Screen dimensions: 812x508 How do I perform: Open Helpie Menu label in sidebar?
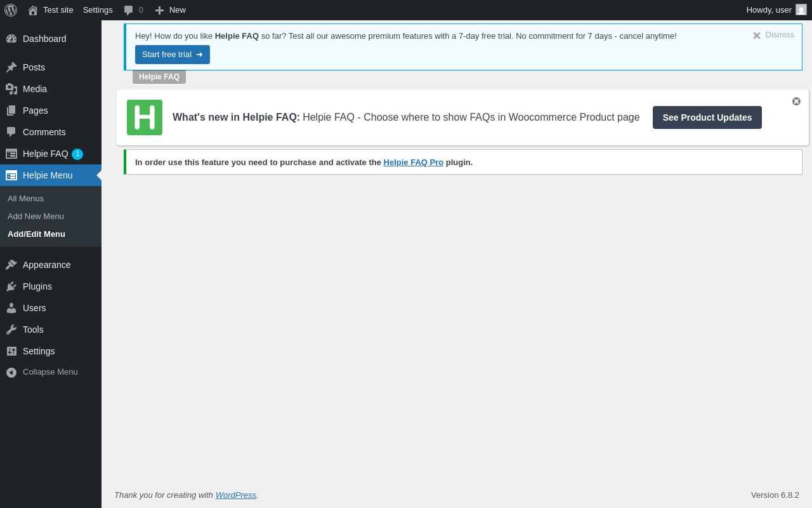(48, 175)
